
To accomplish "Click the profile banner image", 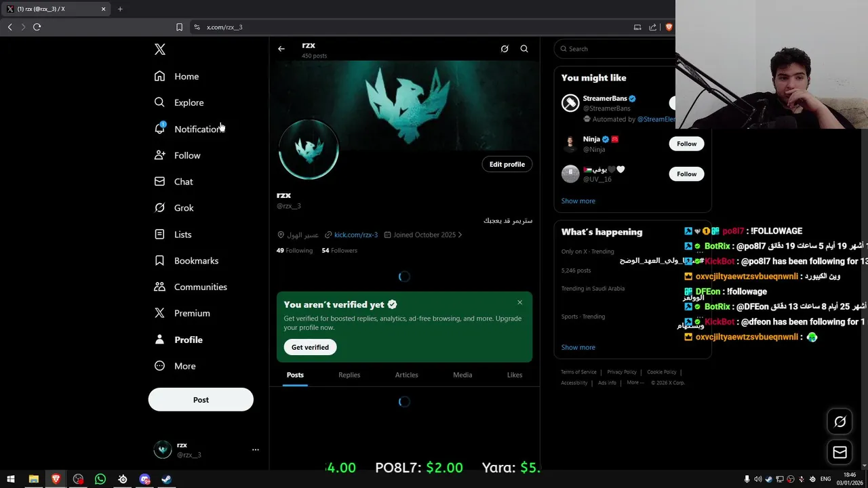I will click(x=405, y=105).
